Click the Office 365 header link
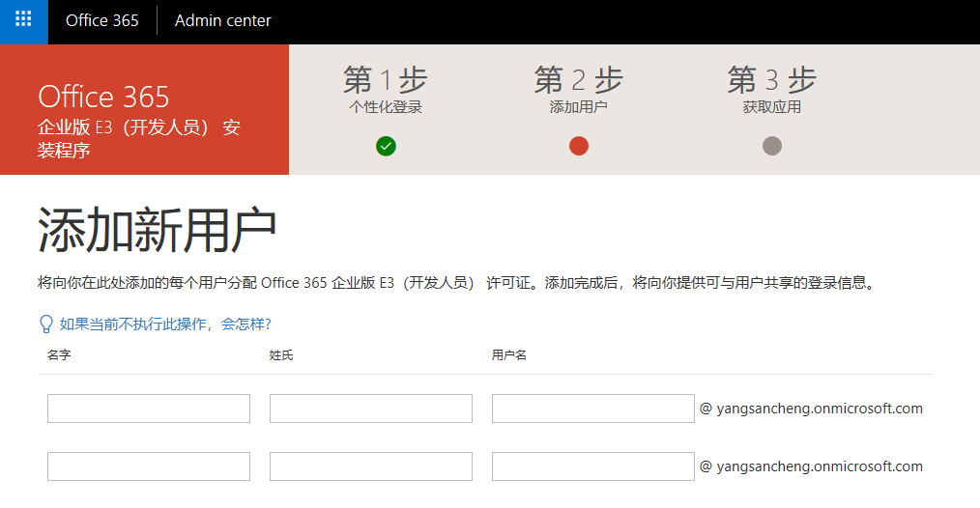This screenshot has width=980, height=508. (101, 20)
